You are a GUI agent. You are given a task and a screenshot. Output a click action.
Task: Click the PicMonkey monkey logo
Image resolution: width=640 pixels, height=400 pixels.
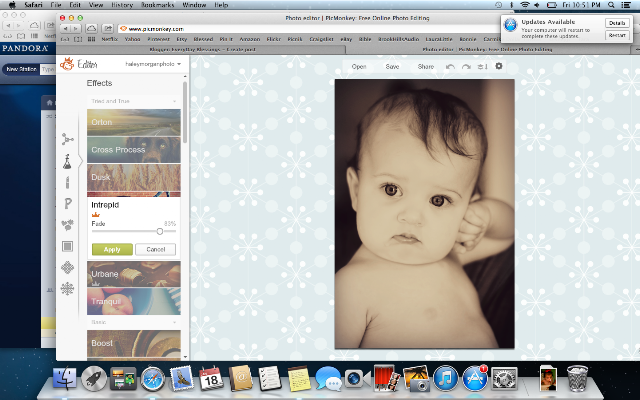click(x=67, y=64)
